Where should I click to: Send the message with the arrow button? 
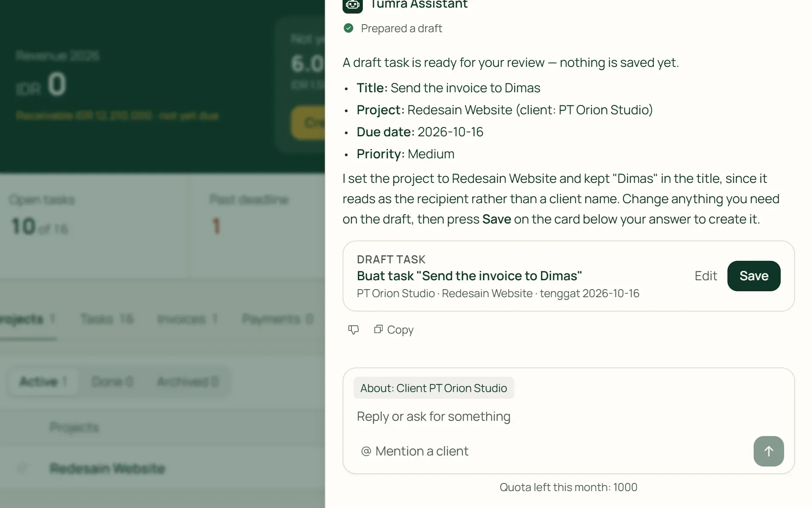(x=768, y=451)
